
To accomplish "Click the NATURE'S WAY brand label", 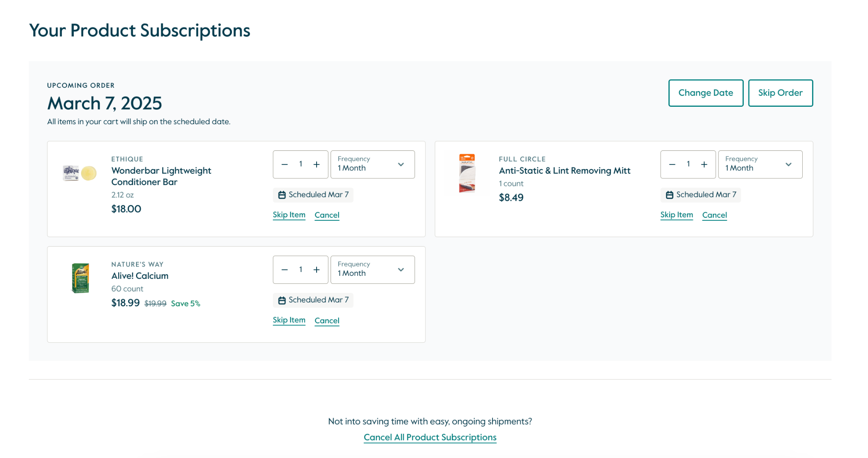I will click(x=137, y=264).
